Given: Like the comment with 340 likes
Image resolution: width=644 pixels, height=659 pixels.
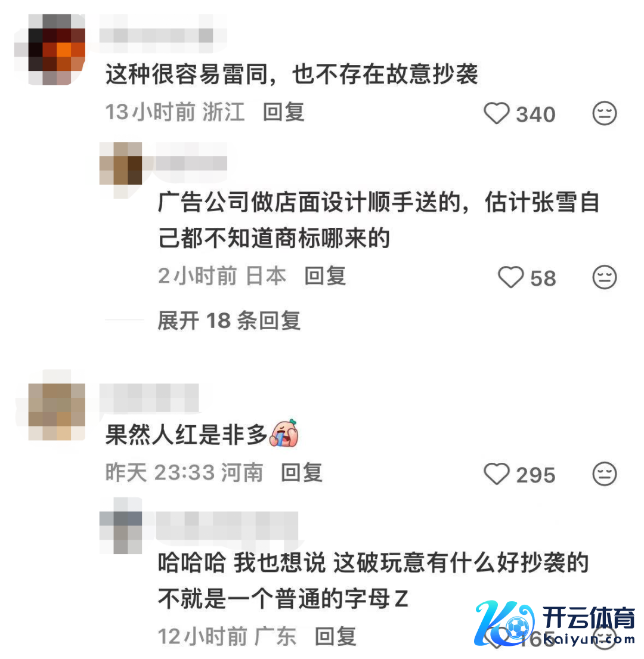Looking at the screenshot, I should [x=497, y=113].
